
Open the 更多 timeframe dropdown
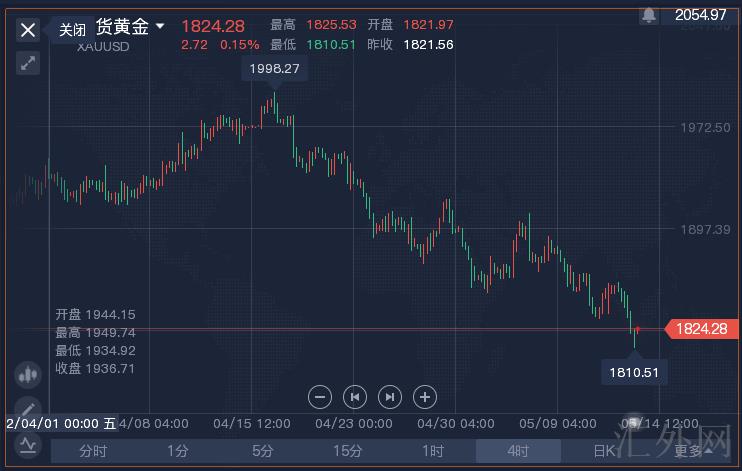(x=694, y=451)
